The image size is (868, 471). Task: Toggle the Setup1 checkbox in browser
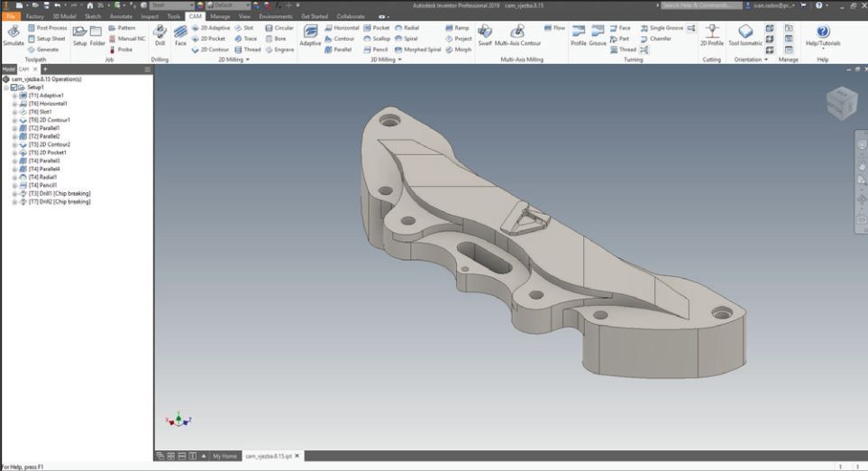point(14,88)
